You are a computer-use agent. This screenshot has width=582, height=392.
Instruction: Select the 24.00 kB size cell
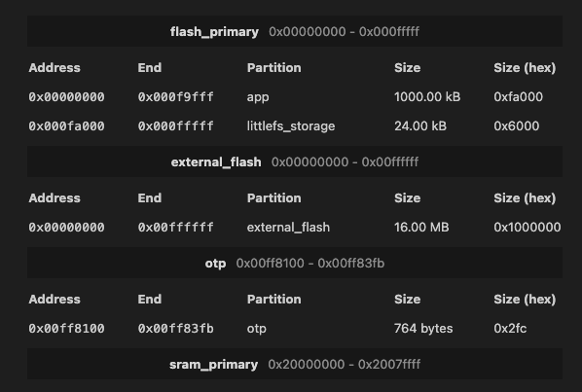point(420,126)
